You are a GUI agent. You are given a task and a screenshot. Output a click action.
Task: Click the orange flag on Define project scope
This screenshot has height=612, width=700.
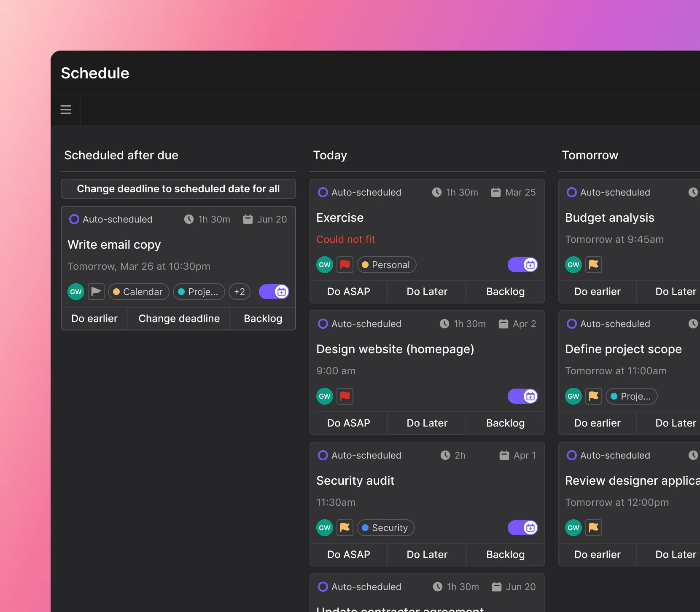click(x=594, y=396)
